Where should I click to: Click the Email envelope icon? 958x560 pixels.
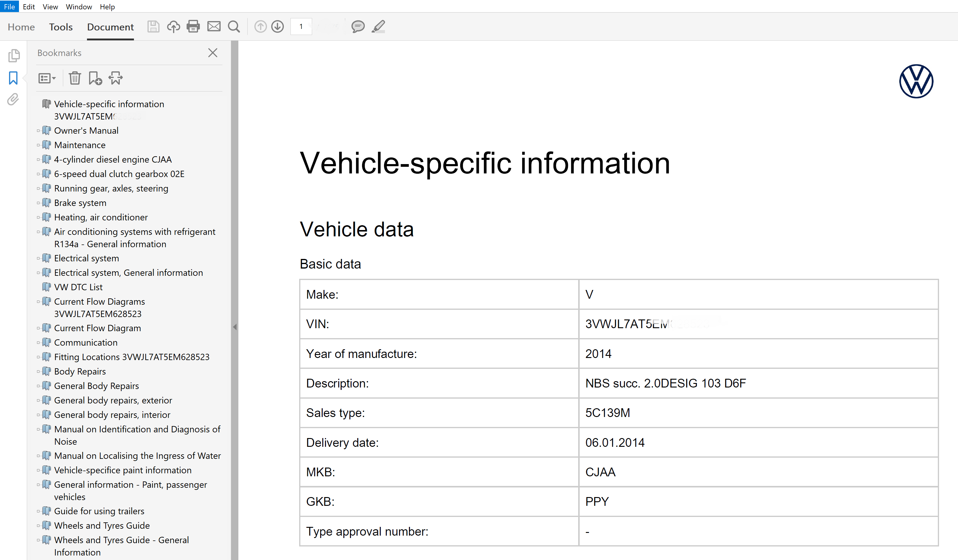point(214,26)
